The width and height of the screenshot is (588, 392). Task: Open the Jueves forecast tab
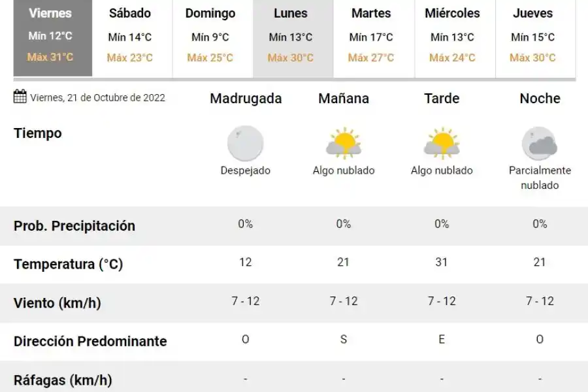(x=533, y=37)
